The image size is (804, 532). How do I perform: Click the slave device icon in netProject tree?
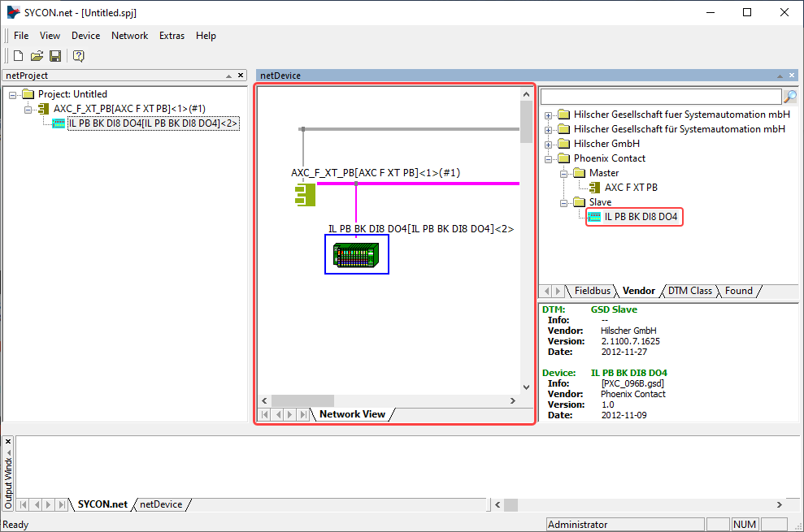coord(59,123)
